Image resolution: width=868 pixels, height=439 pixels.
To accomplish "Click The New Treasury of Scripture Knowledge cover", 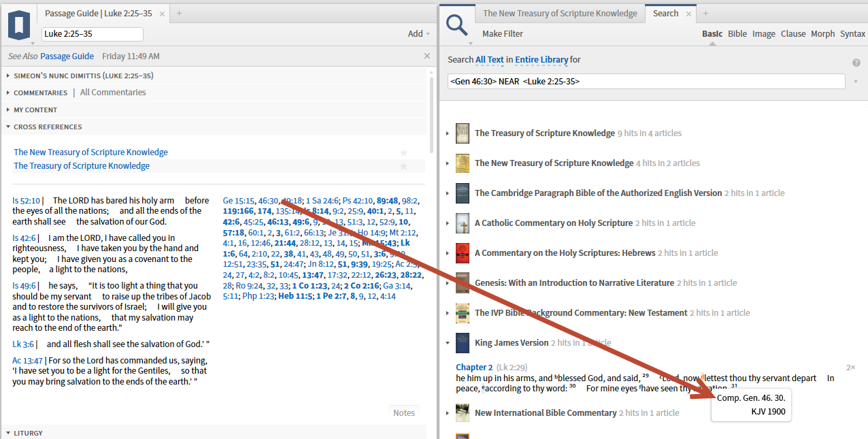I will (463, 163).
